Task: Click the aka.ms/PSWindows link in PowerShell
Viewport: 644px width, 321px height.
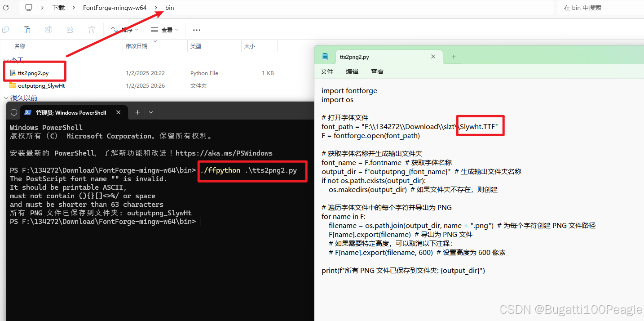Action: point(224,153)
